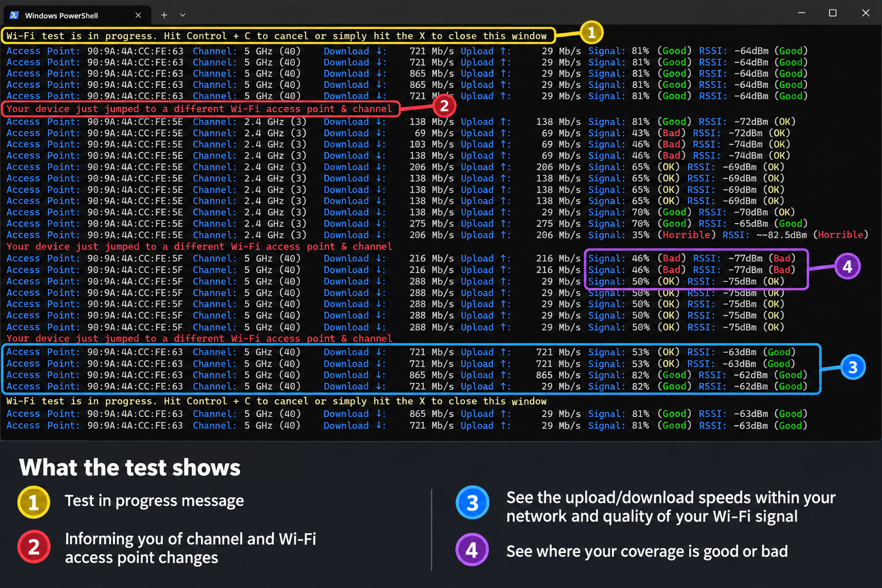Click the 'Signal: 43%' reading
The height and width of the screenshot is (588, 882).
619,133
